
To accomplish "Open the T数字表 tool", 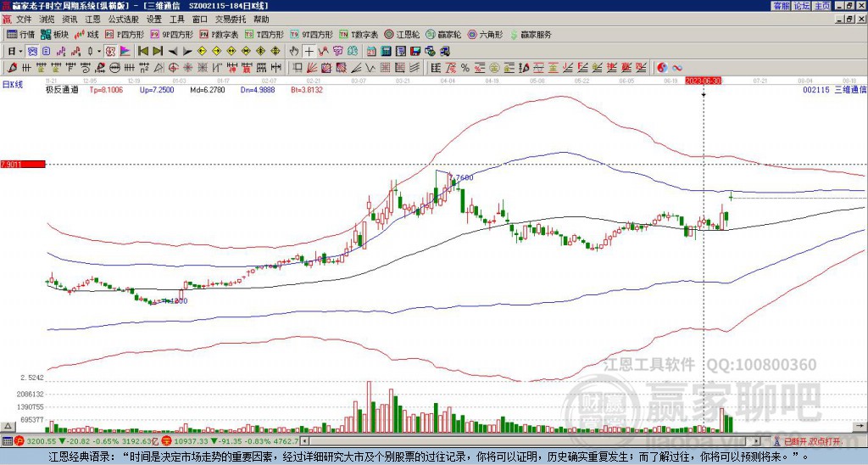I will (359, 34).
